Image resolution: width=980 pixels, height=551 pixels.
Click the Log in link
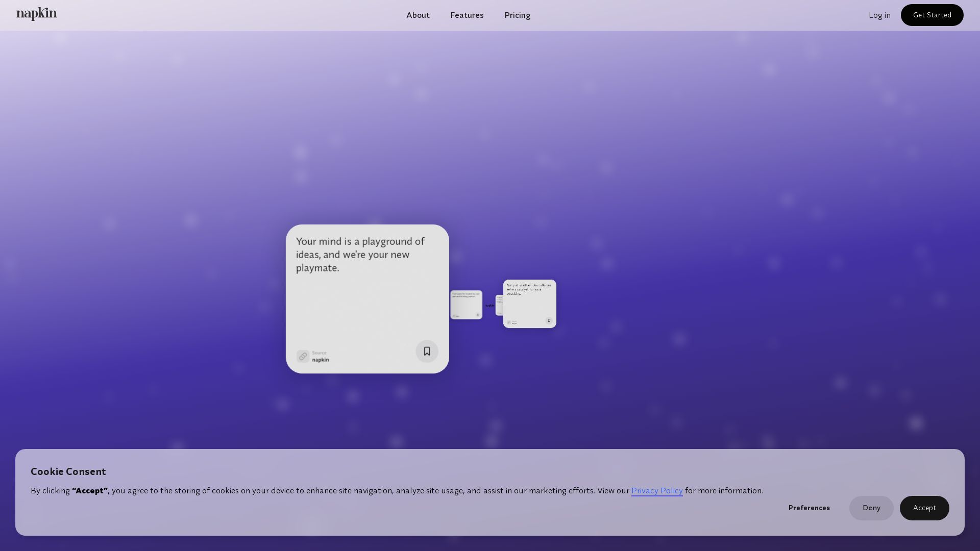(x=879, y=15)
